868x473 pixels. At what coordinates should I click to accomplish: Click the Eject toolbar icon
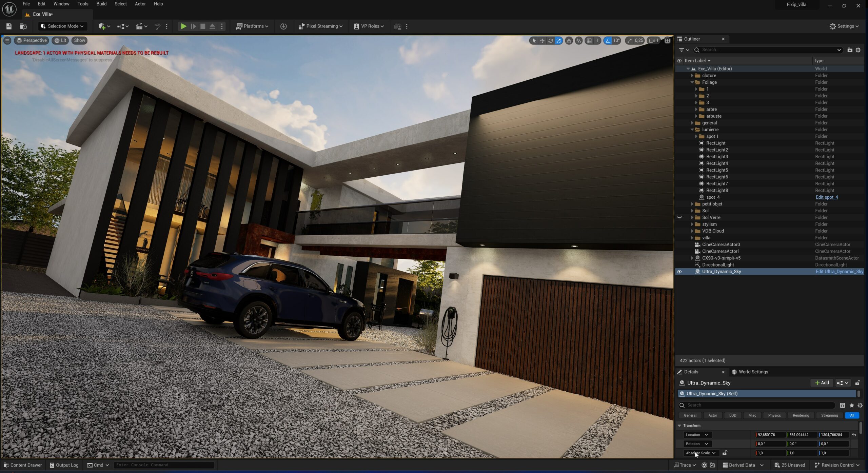point(212,26)
